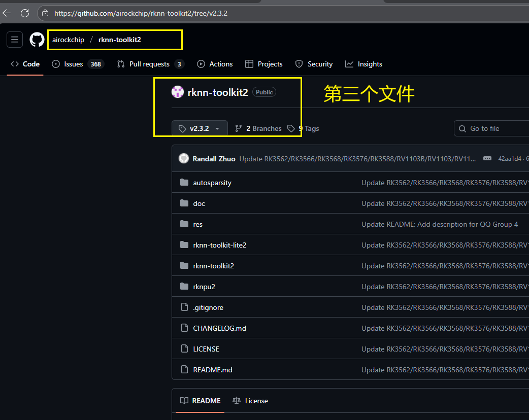Click the repository owner avatar icon

tap(178, 92)
